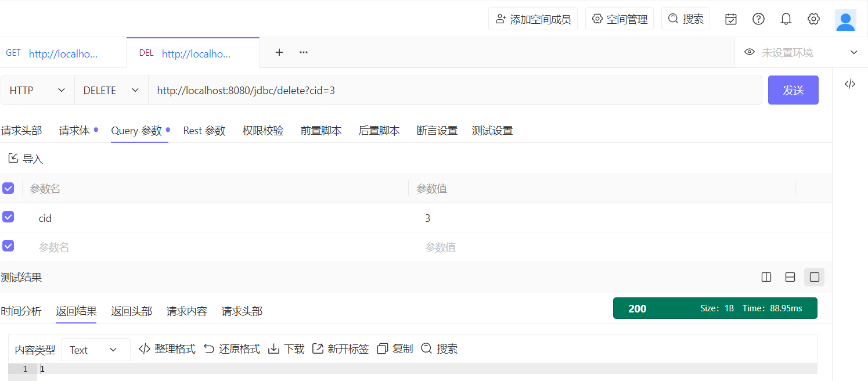Open the 断言设置 tab
Viewport: 868px width, 381px height.
click(x=437, y=131)
